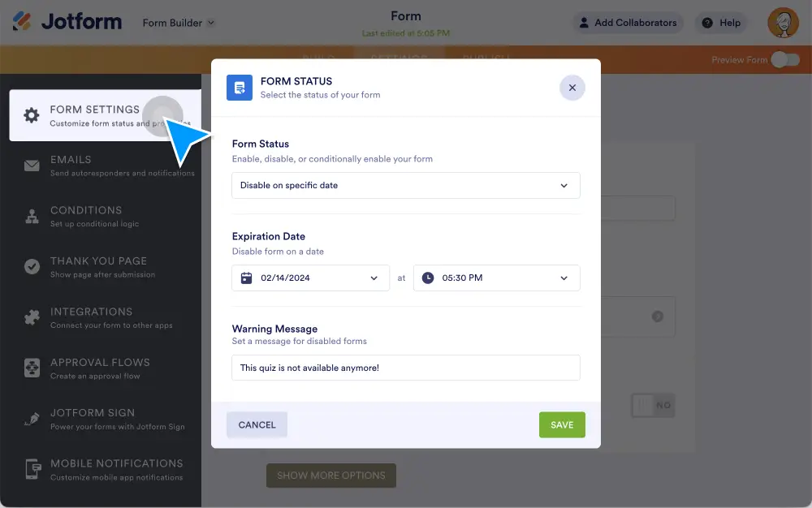Open the Help menu
The image size is (812, 508).
click(x=721, y=23)
